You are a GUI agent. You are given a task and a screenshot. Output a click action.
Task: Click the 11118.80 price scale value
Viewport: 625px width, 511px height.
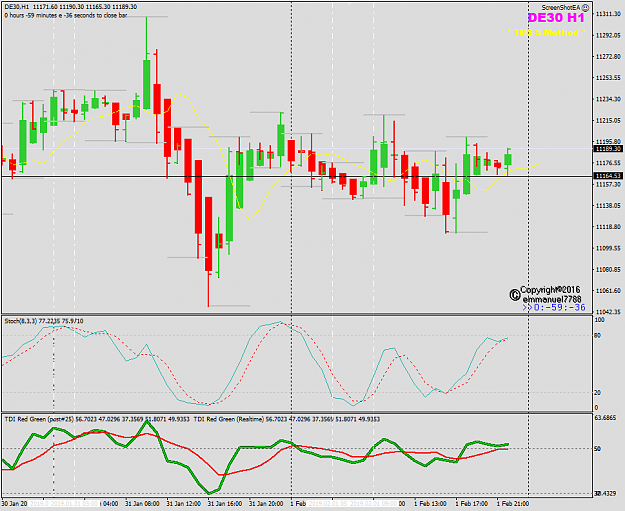coord(608,227)
